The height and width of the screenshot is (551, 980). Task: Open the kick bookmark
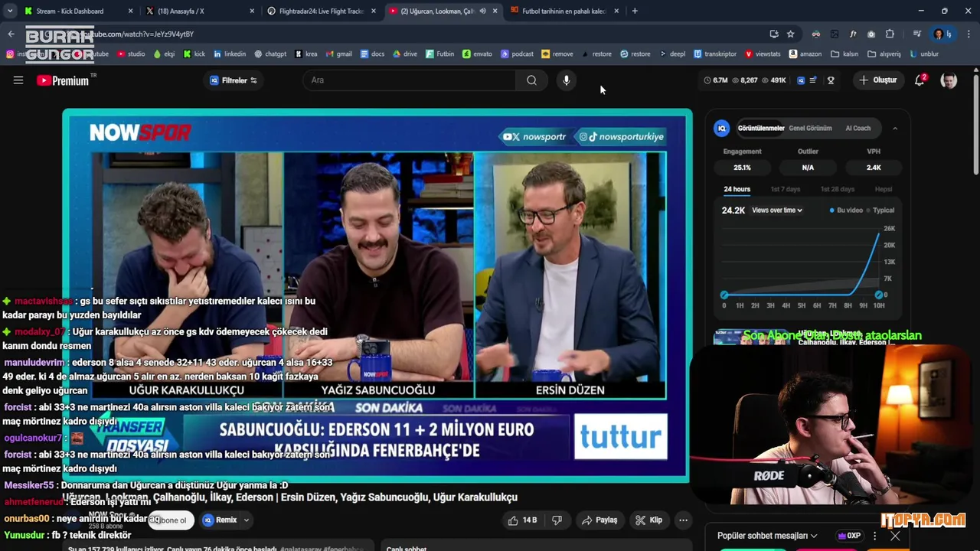pos(194,54)
